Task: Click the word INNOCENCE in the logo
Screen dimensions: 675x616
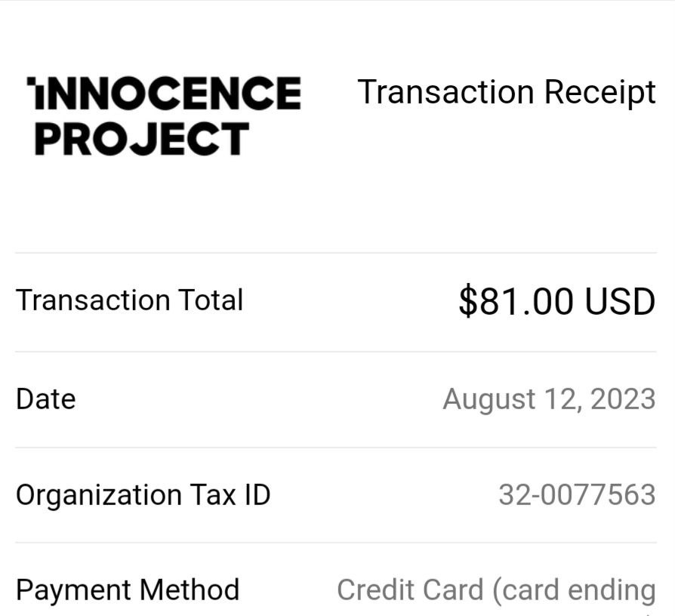Action: point(164,93)
